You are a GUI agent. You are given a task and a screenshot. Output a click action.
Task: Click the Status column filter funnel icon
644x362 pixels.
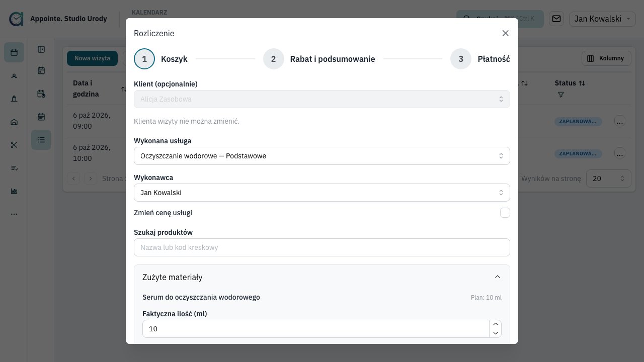pos(561,95)
